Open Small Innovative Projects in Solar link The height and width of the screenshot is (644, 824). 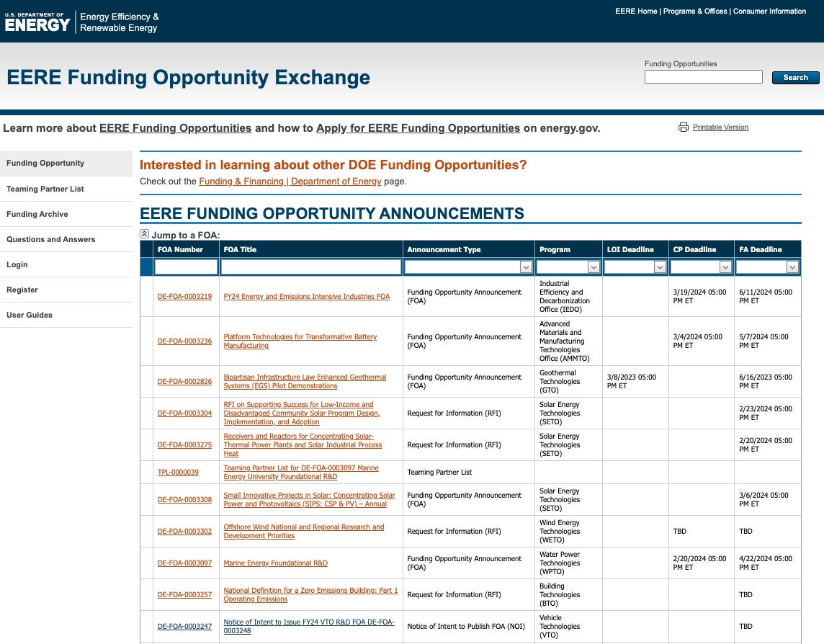point(309,499)
